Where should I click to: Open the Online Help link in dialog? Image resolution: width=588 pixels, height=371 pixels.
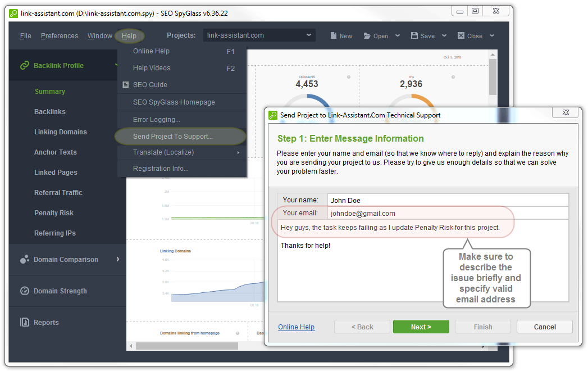click(297, 327)
